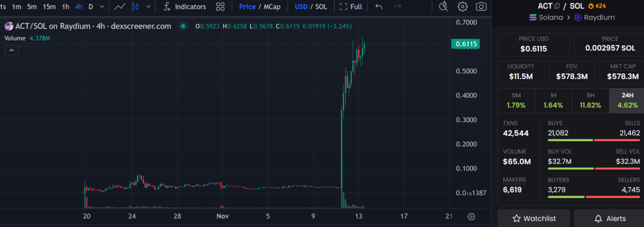The height and width of the screenshot is (227, 644).
Task: Select the D daily timeframe
Action: (91, 7)
